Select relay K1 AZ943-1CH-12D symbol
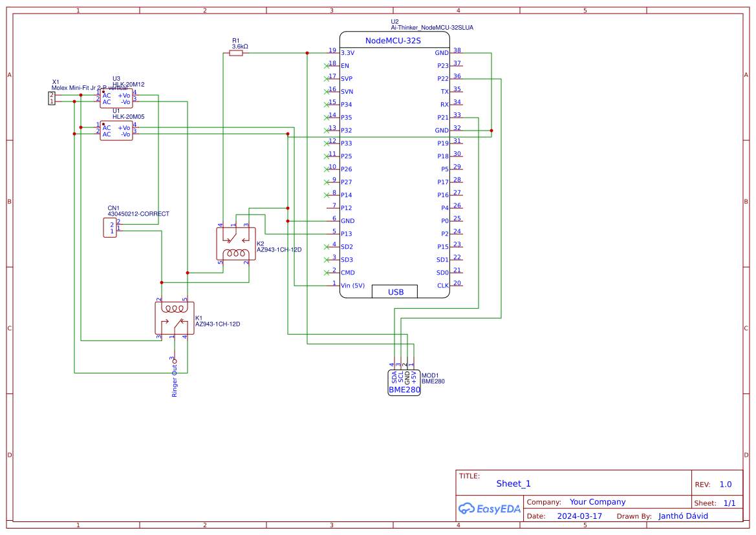756x535 pixels. pyautogui.click(x=173, y=317)
